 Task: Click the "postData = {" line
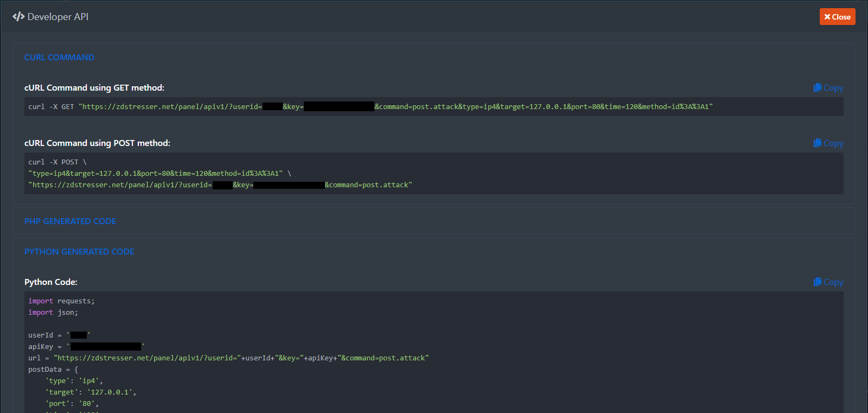click(x=53, y=370)
